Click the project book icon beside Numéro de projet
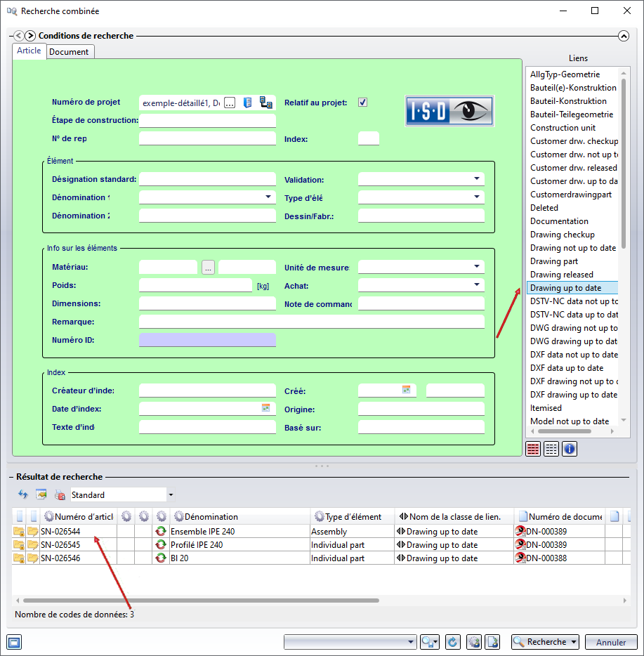Viewport: 644px width, 656px height. [248, 103]
